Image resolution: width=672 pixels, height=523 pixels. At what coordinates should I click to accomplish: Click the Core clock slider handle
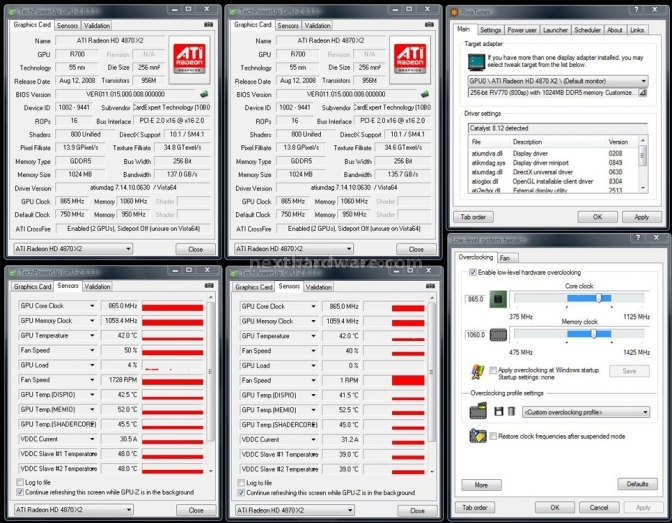pyautogui.click(x=599, y=298)
